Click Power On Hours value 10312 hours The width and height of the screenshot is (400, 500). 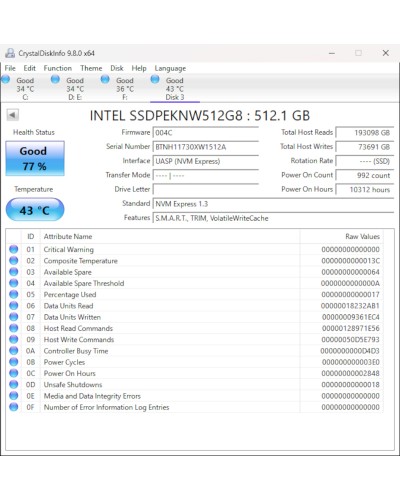[x=365, y=189]
